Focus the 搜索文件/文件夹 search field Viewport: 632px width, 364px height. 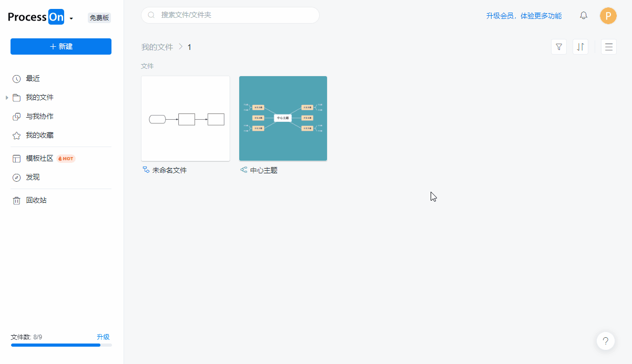230,15
